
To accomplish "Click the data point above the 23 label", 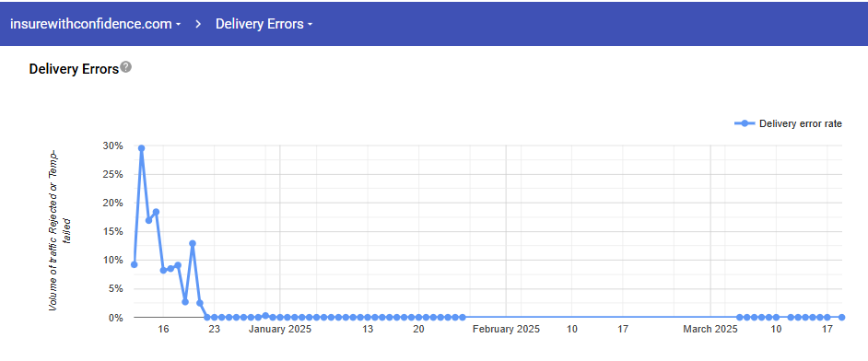I will 214,318.
